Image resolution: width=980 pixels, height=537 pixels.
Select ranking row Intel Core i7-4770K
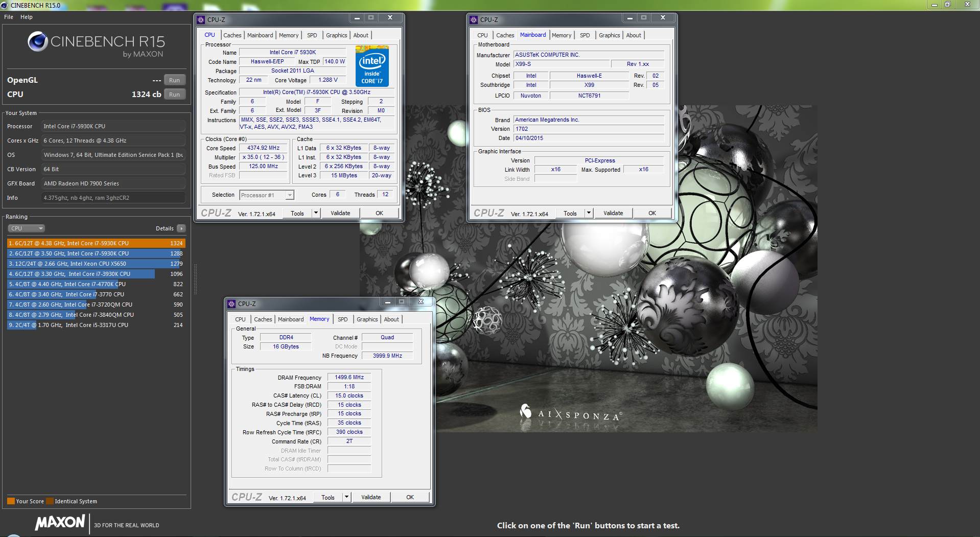pyautogui.click(x=96, y=284)
